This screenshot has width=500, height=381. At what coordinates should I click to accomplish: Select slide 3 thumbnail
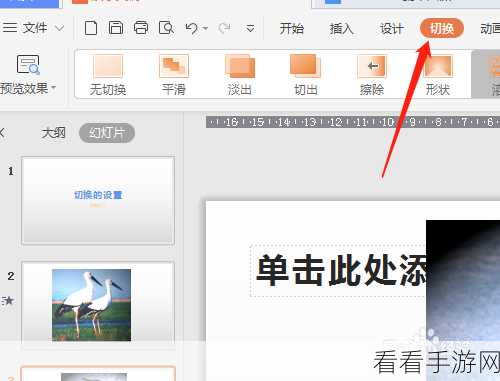(98, 373)
